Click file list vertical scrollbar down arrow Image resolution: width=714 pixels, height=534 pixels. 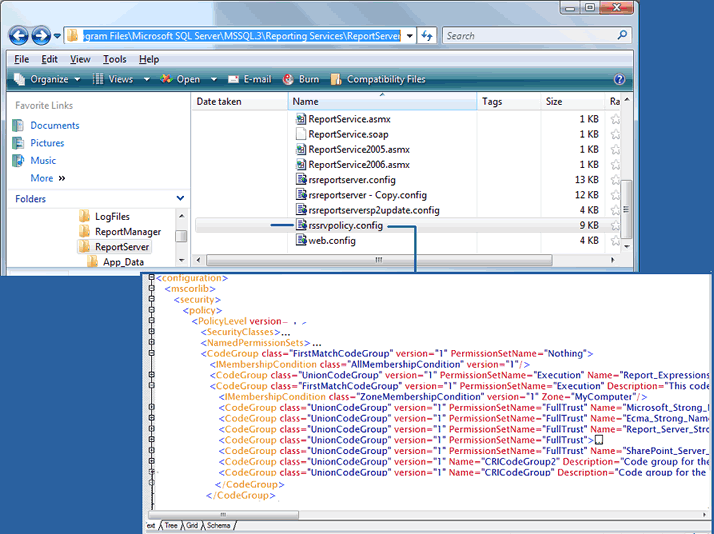[x=627, y=246]
